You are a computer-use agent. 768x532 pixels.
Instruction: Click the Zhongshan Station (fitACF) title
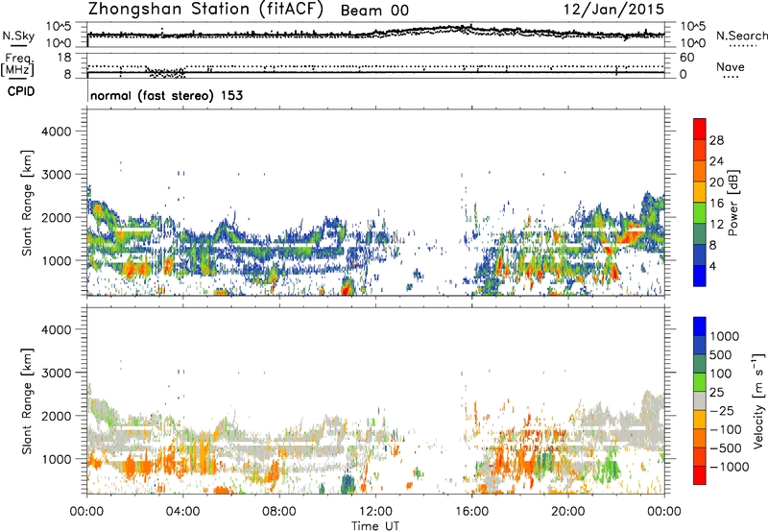205,10
